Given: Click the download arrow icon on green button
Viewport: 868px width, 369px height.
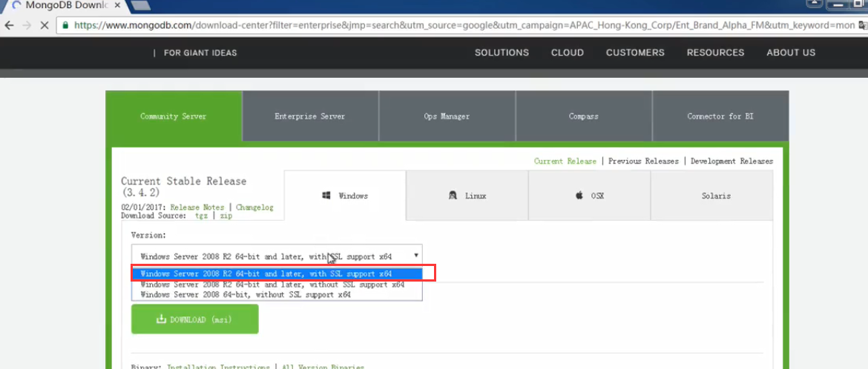Looking at the screenshot, I should (x=161, y=319).
